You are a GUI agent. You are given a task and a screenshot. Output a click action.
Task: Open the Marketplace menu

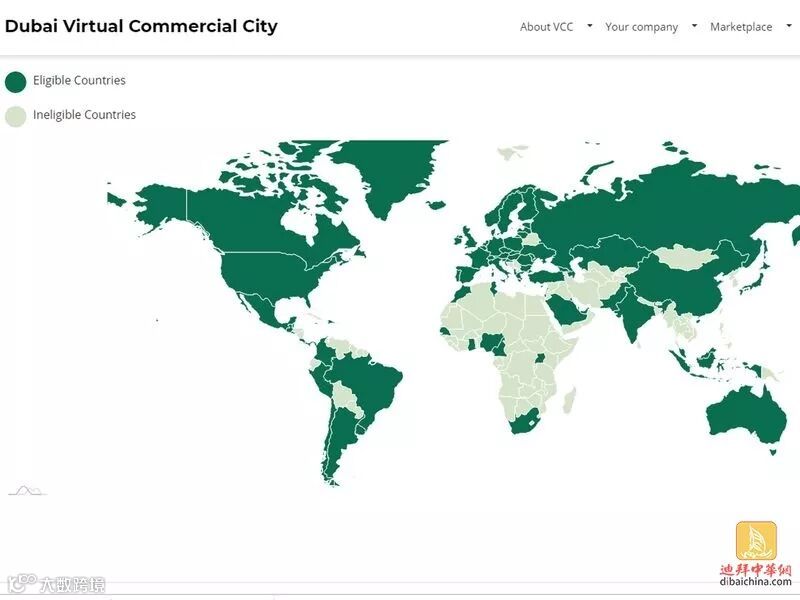tap(741, 27)
